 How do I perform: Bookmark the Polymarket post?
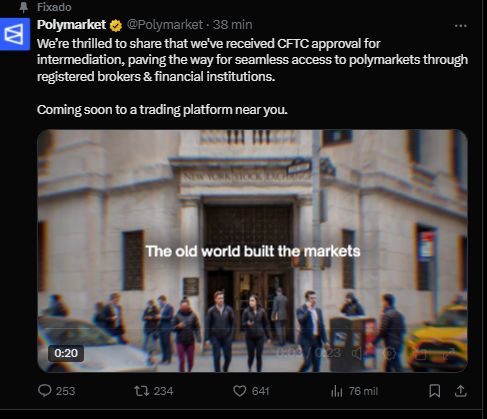pyautogui.click(x=434, y=391)
